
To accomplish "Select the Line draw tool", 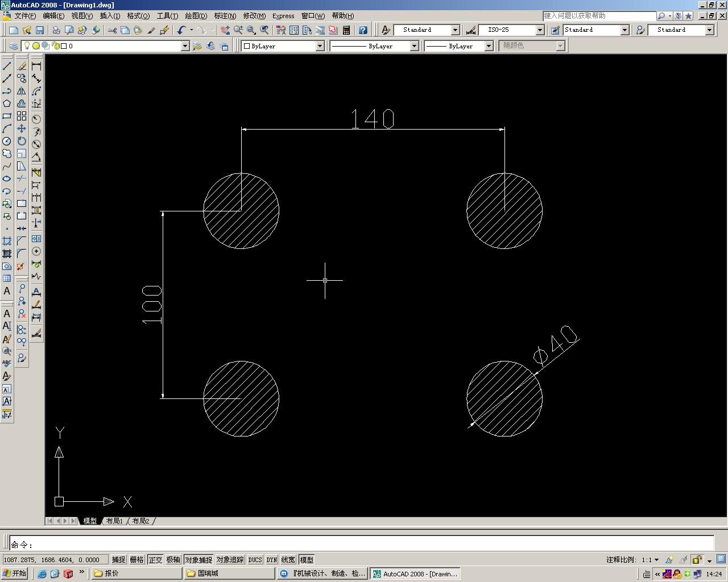I will tap(7, 66).
